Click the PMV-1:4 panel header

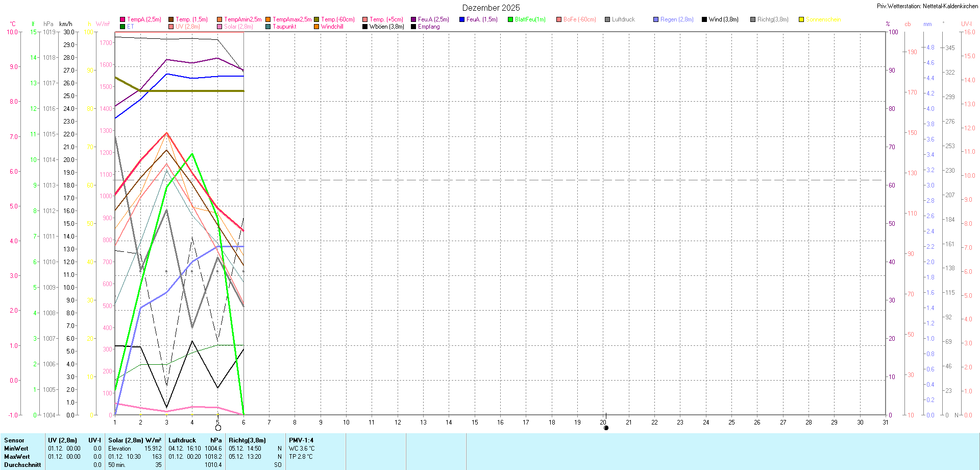click(301, 440)
